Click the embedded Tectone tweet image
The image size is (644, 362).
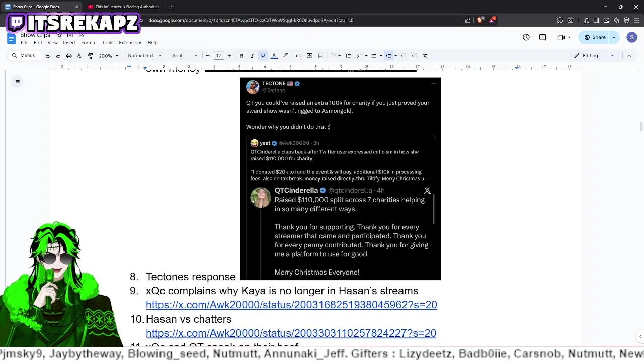341,179
